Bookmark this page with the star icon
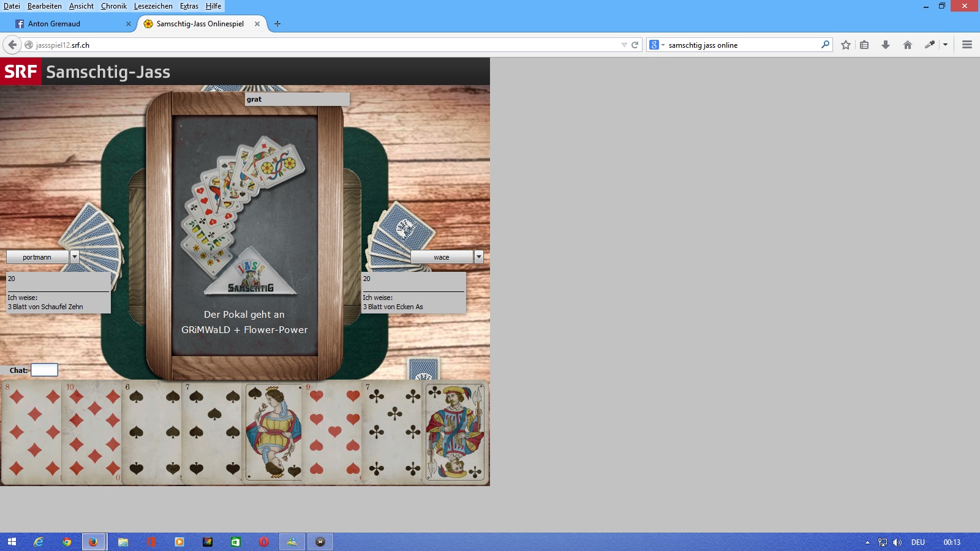 coord(846,45)
